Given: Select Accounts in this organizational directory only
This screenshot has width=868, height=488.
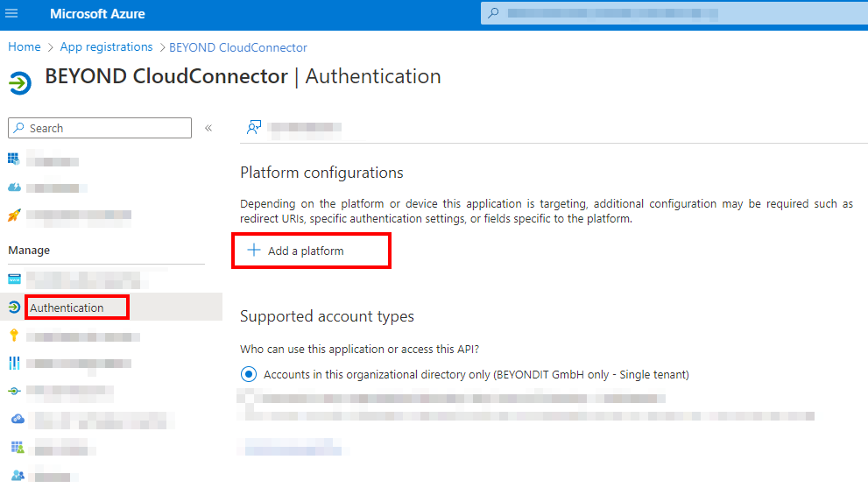Looking at the screenshot, I should coord(249,374).
